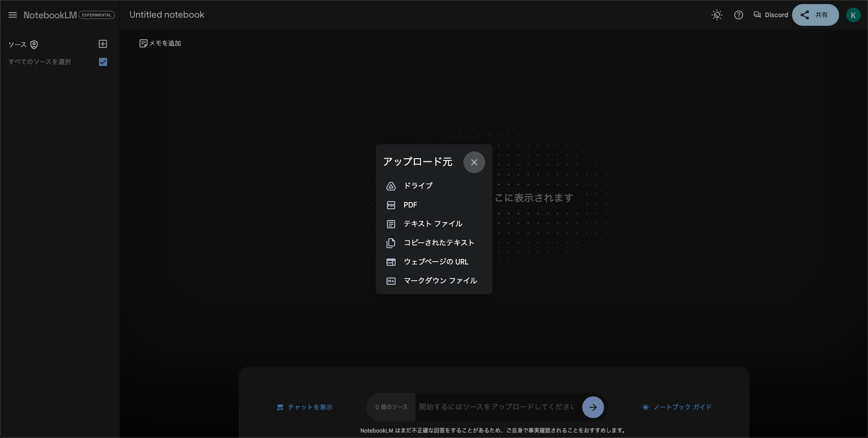Open the notebook guide
The width and height of the screenshot is (868, 438).
point(677,407)
